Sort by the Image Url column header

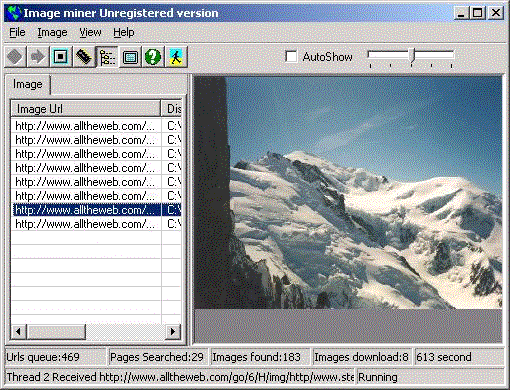86,109
